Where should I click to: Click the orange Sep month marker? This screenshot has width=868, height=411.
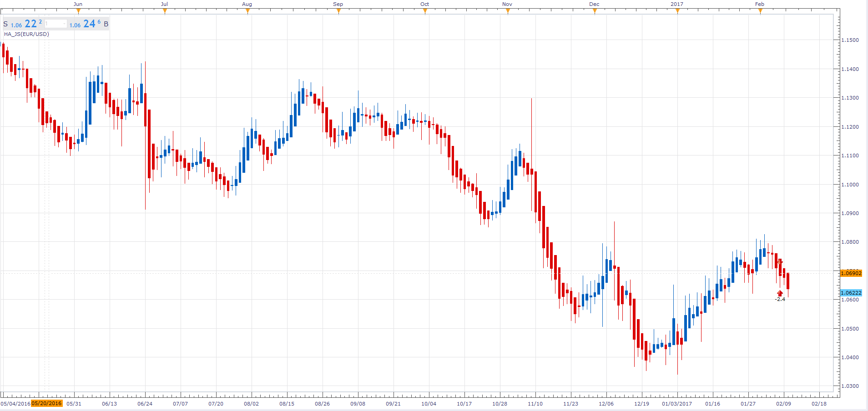pyautogui.click(x=338, y=11)
